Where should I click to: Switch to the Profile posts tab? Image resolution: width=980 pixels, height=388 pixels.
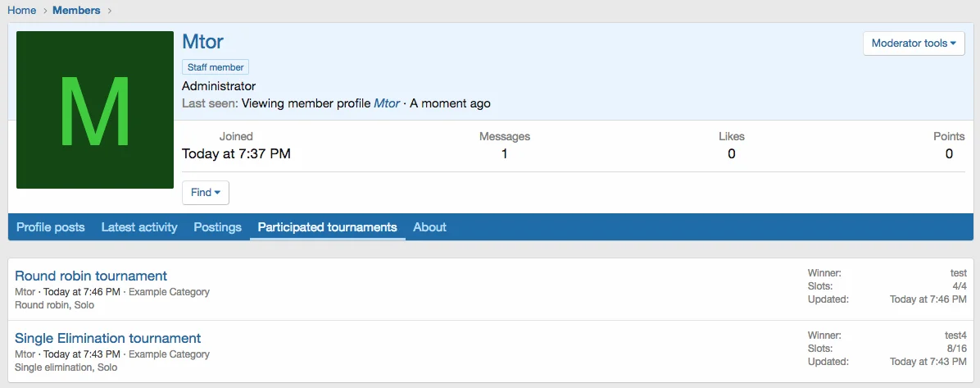51,227
